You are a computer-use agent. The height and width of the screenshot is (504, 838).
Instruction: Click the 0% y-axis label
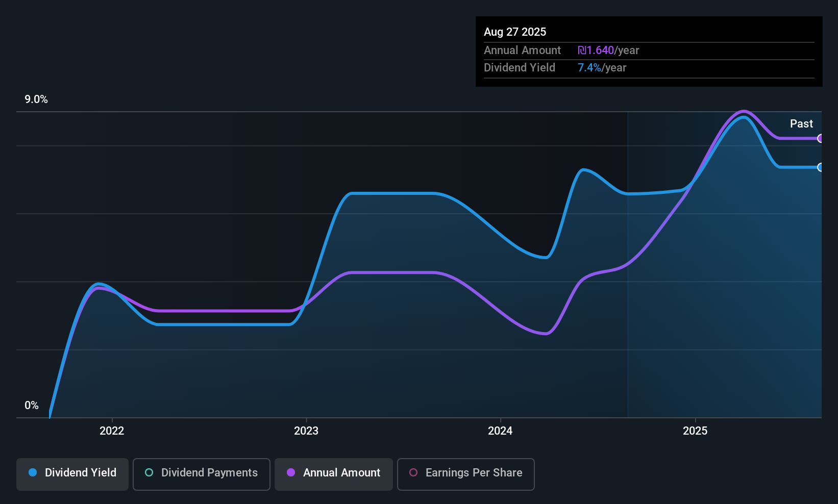point(32,406)
